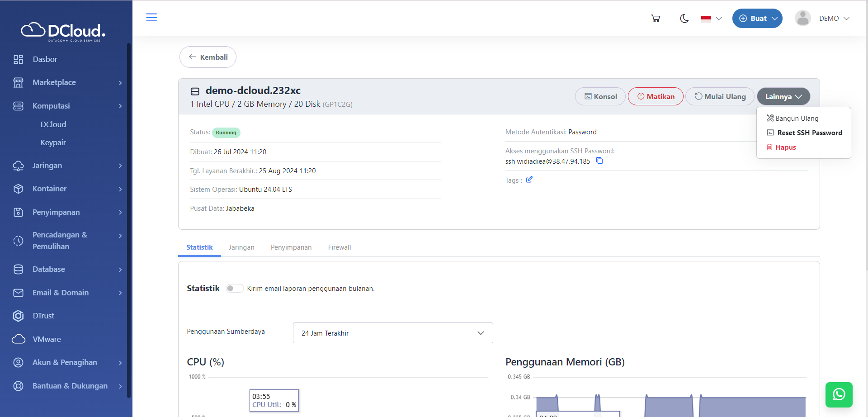This screenshot has width=868, height=417.
Task: Select Reset SSH Password menu option
Action: (809, 133)
